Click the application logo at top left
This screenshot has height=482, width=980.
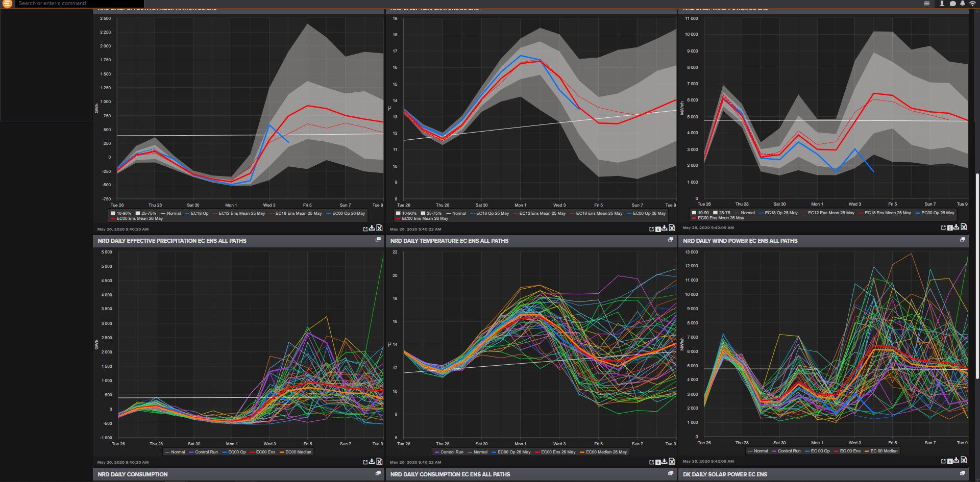[x=7, y=4]
